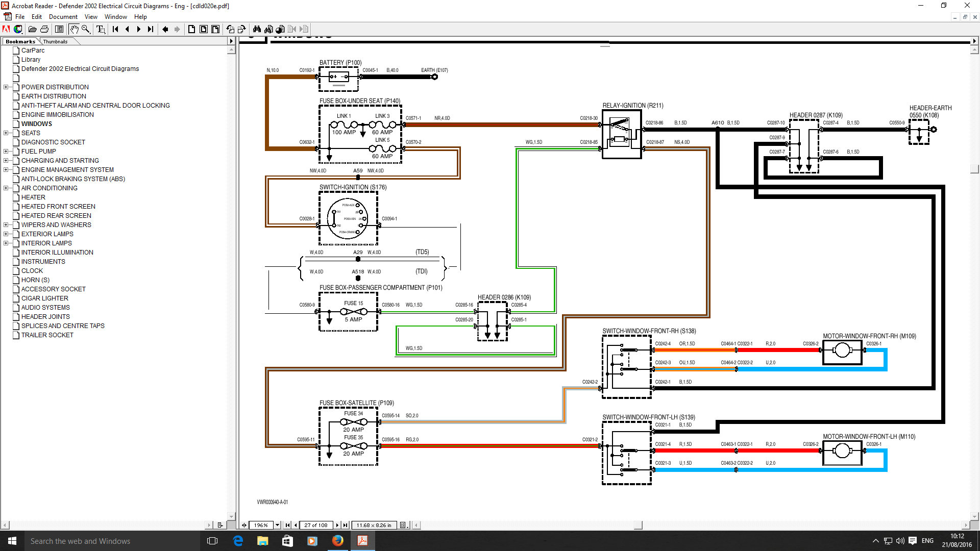Select the Zoom In magnifier tool
The height and width of the screenshot is (551, 980).
pyautogui.click(x=86, y=29)
